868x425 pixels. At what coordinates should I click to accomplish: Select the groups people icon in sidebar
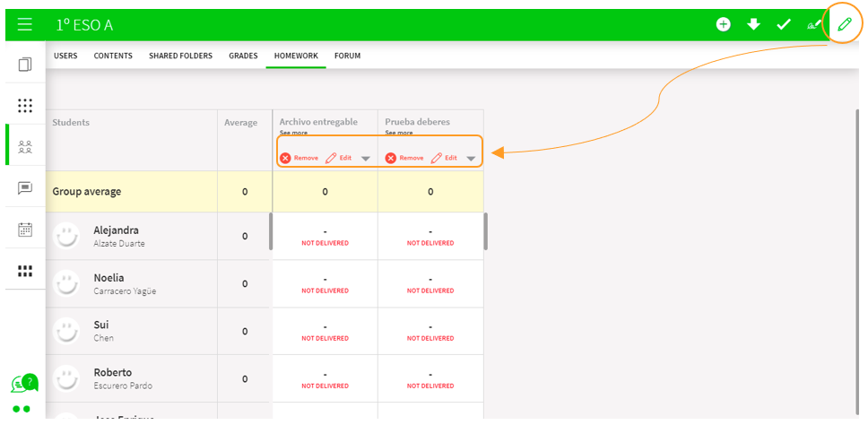[25, 146]
